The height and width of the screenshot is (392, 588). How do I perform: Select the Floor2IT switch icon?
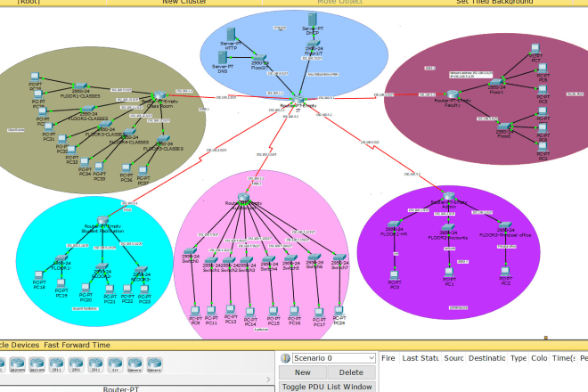point(259,58)
